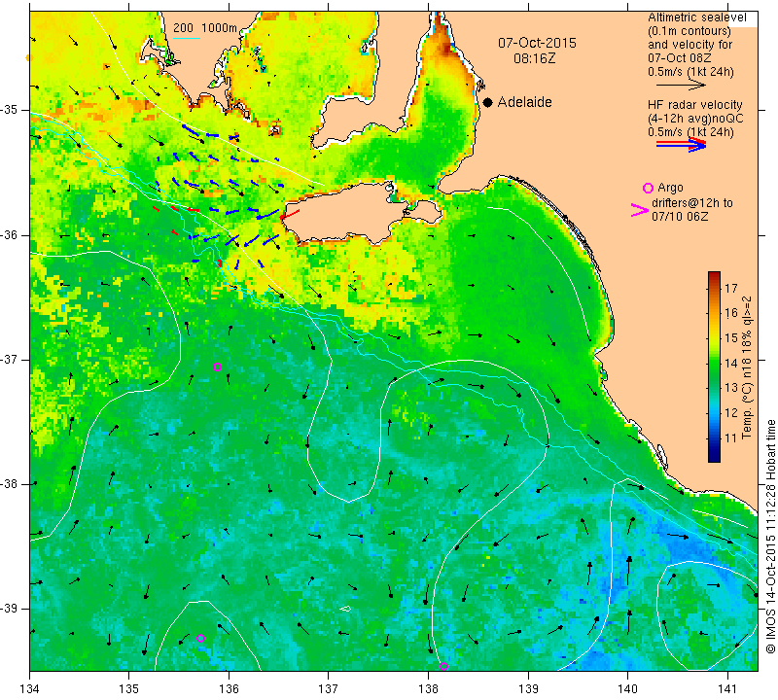Click the temperature color bar scale

point(714,367)
